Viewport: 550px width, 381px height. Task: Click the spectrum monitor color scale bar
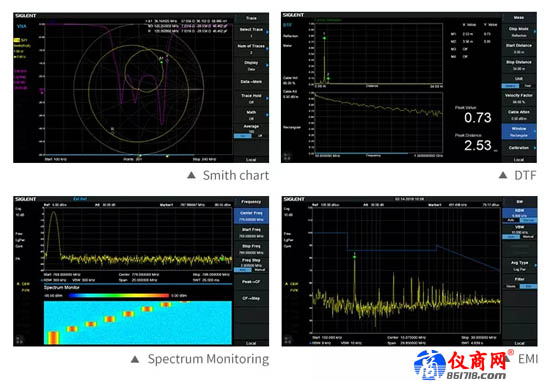(x=119, y=295)
